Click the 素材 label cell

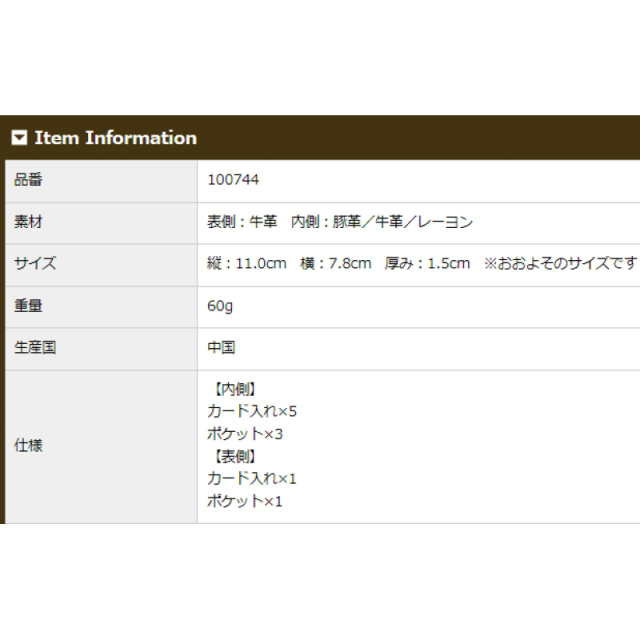101,223
